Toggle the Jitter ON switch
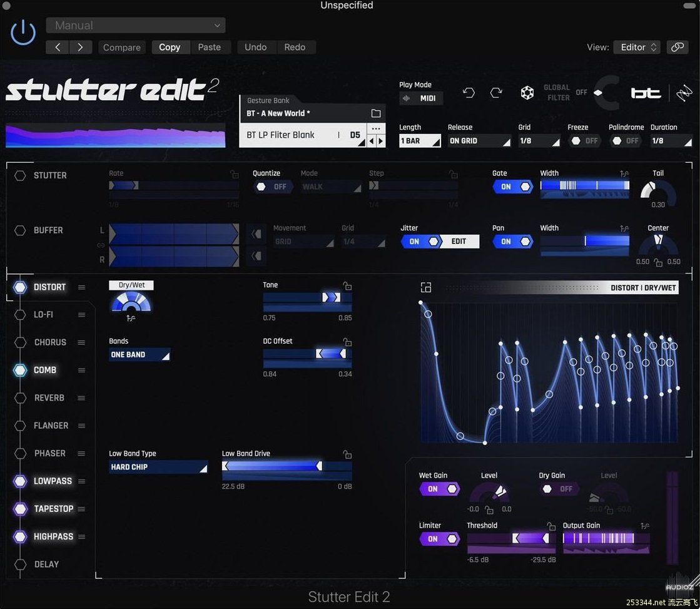Screen dimensions: 700x609 [421, 242]
